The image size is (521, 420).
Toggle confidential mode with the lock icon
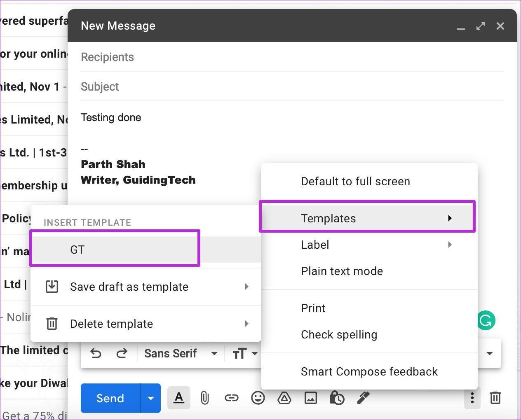click(337, 398)
